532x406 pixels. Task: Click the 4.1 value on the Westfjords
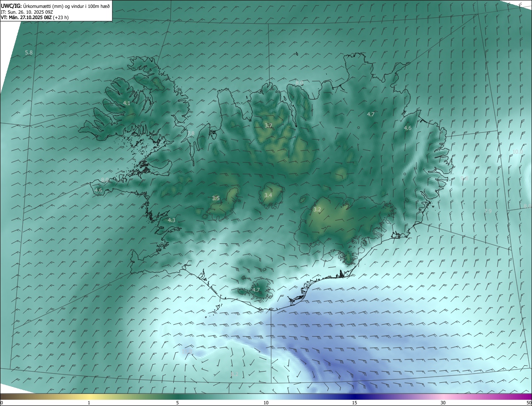click(x=126, y=103)
